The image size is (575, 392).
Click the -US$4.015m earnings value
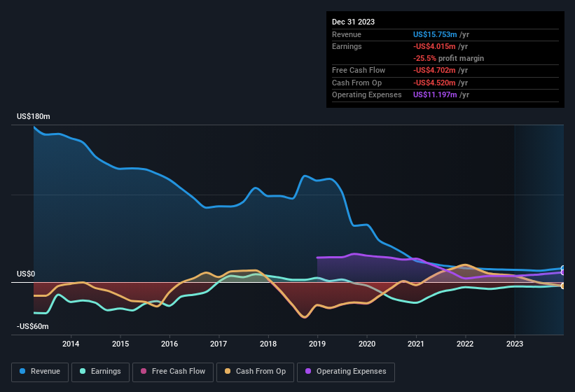[434, 46]
